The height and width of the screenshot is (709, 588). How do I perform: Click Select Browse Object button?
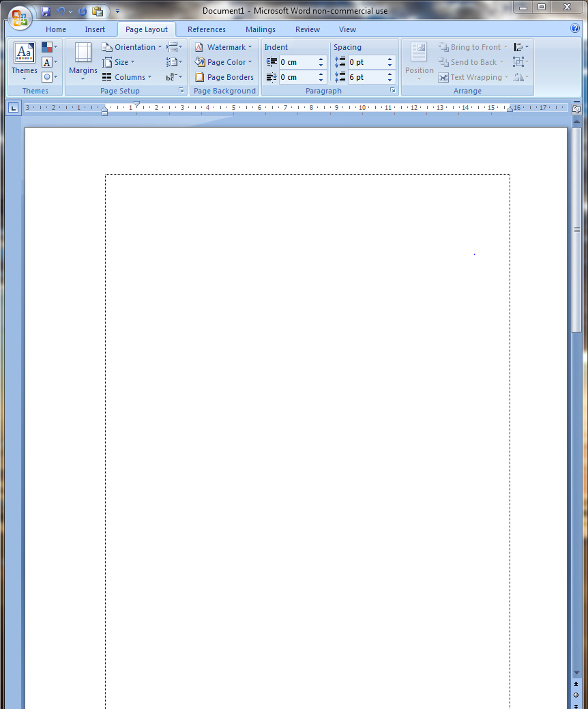(x=576, y=695)
